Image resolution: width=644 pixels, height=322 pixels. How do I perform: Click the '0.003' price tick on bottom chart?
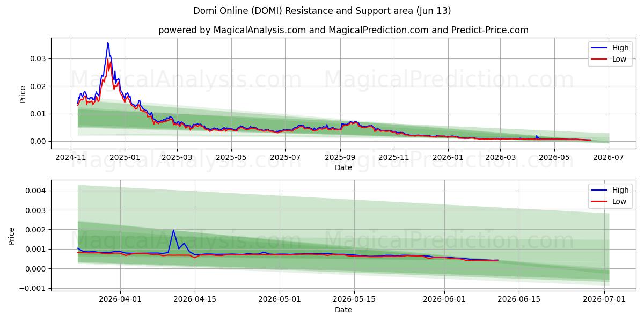[36, 210]
